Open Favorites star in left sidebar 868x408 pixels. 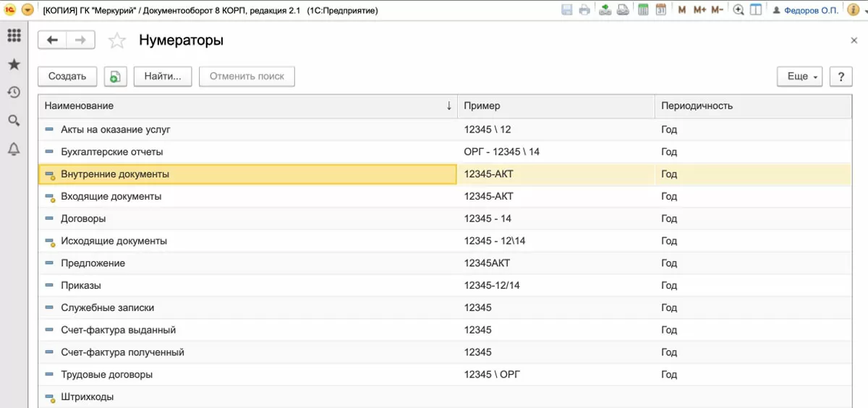pyautogui.click(x=13, y=64)
